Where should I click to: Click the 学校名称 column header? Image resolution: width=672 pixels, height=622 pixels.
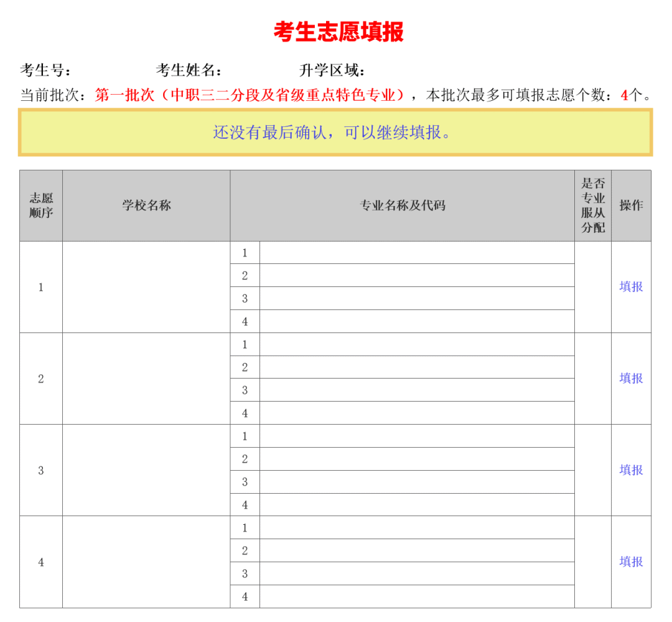point(146,205)
